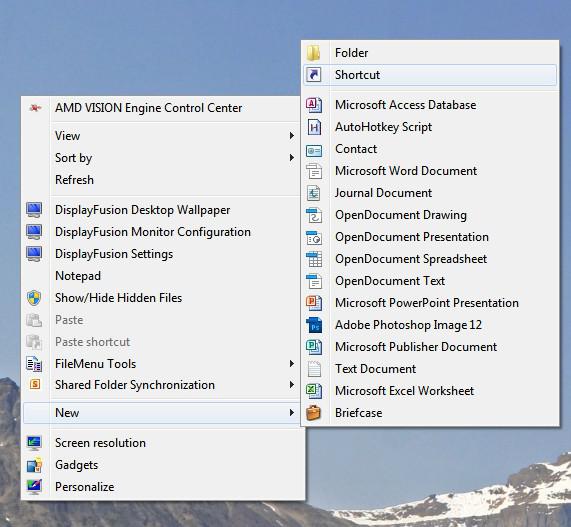Expand the View submenu arrow
This screenshot has width=571, height=527.
click(x=291, y=135)
